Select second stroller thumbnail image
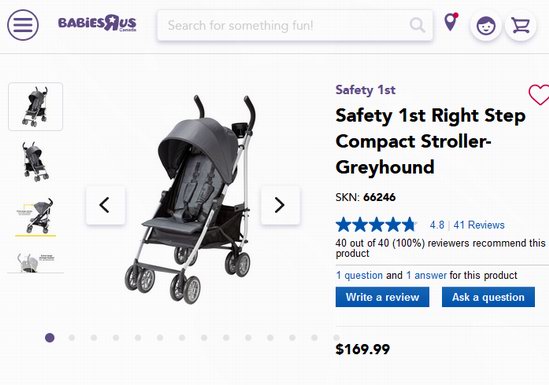549x385 pixels. (36, 161)
